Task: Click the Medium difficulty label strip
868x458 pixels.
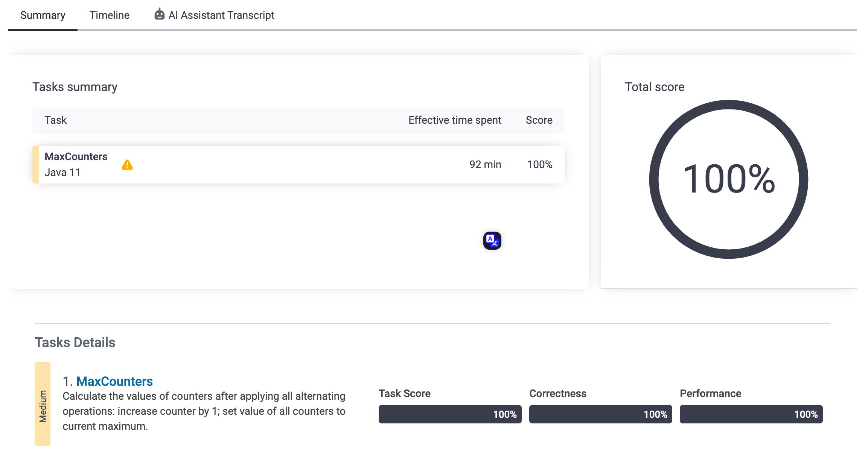Action: (x=43, y=404)
